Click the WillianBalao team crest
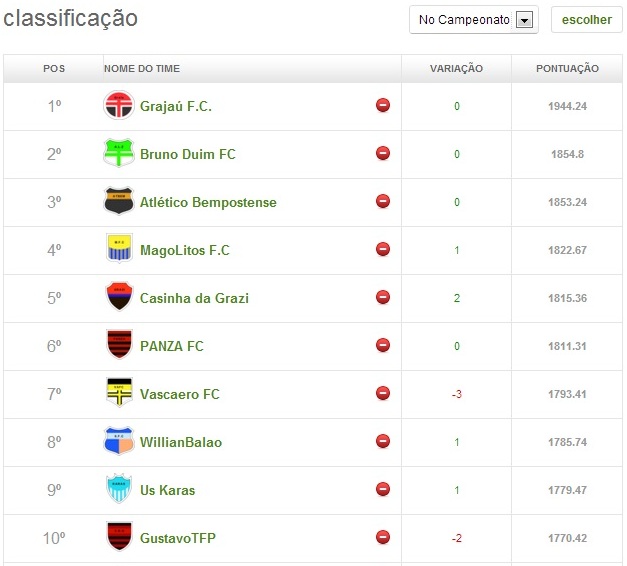The width and height of the screenshot is (627, 566). pos(119,442)
